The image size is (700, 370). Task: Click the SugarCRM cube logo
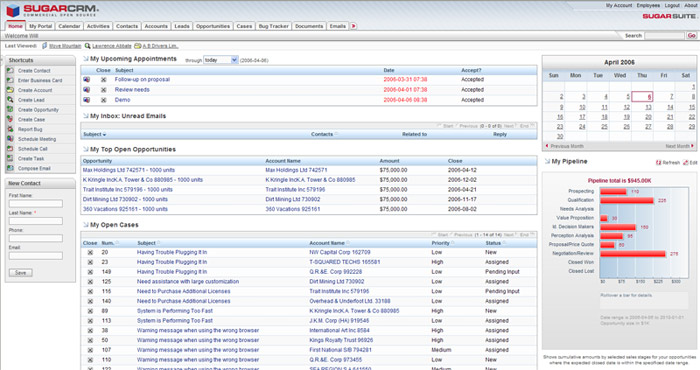pyautogui.click(x=13, y=11)
